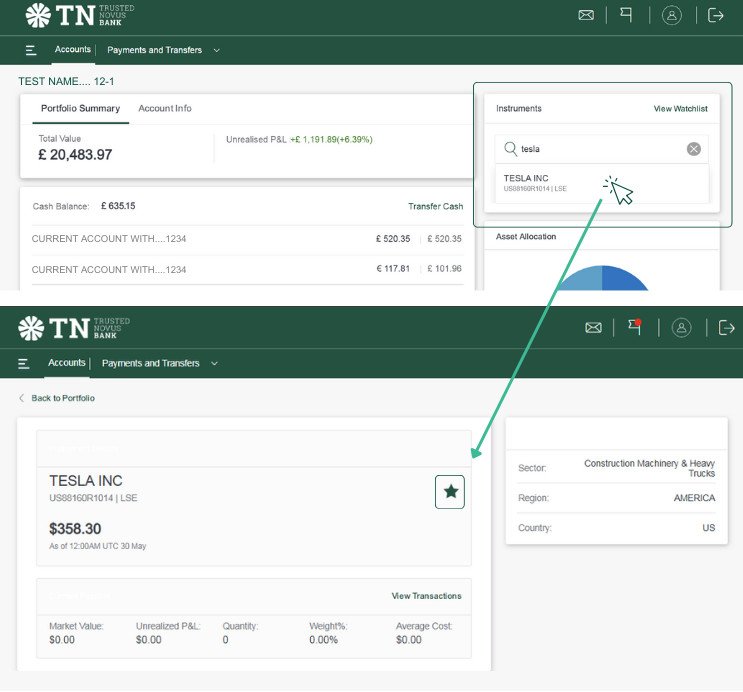Go Back to Portfolio
Screen dimensions: 743x692
tap(62, 398)
